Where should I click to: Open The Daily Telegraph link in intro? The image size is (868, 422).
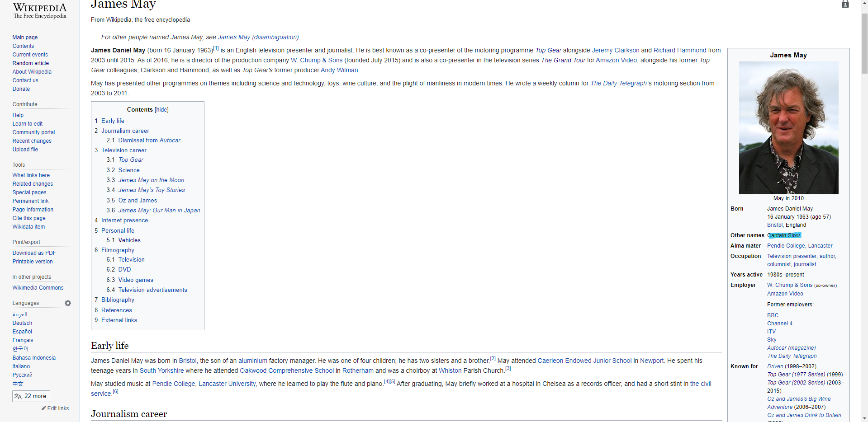coord(619,83)
